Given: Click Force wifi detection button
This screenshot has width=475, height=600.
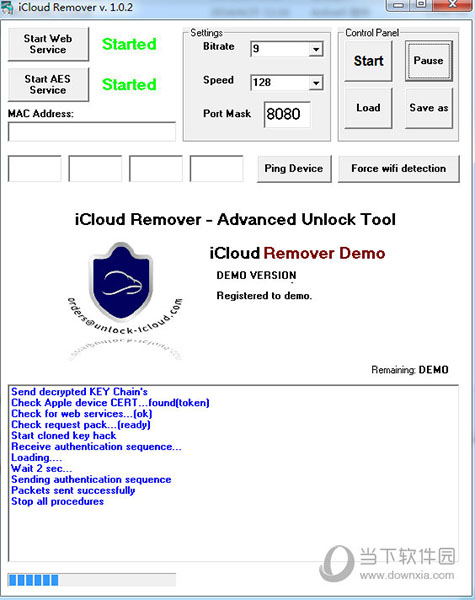Looking at the screenshot, I should tap(398, 169).
